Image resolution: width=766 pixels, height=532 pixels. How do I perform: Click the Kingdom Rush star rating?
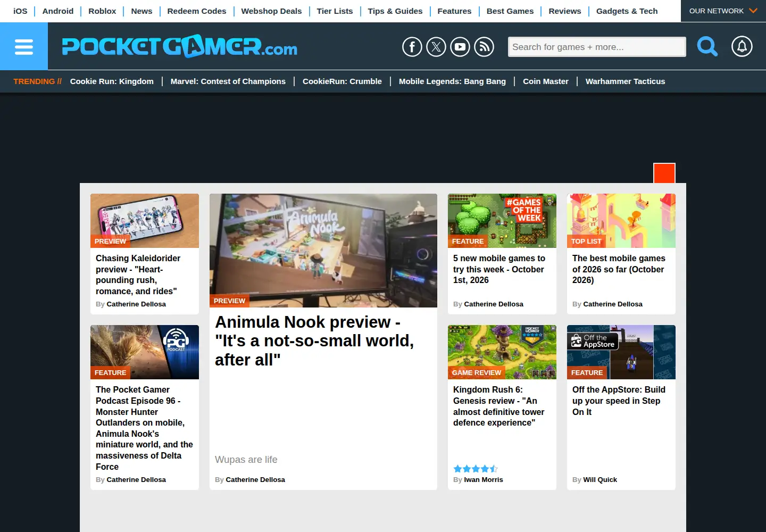coord(476,469)
